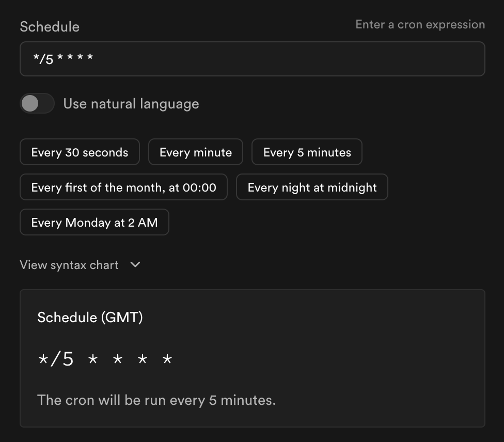Click the last asterisk in GMT panel expression
This screenshot has height=442, width=504.
coord(167,359)
